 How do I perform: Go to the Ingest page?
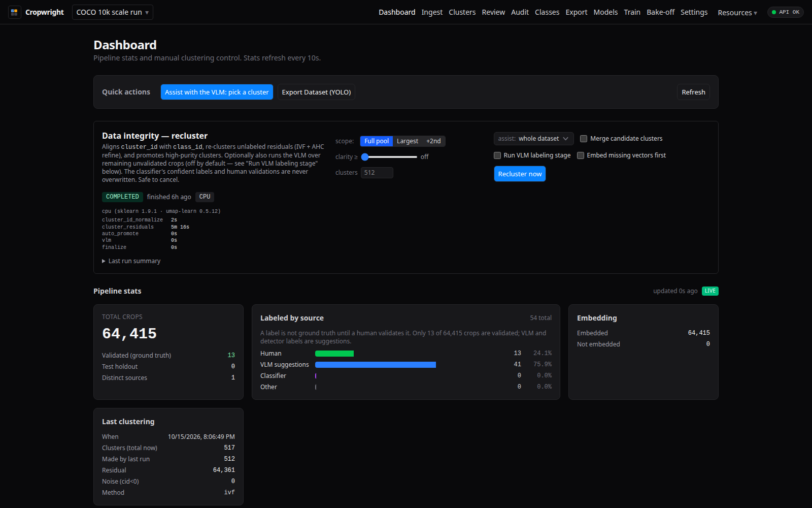point(432,12)
